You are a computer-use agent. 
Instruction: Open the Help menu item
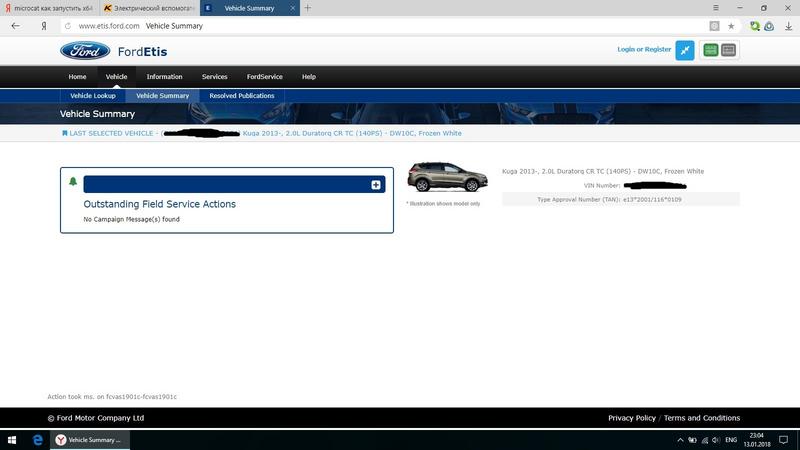tap(309, 77)
